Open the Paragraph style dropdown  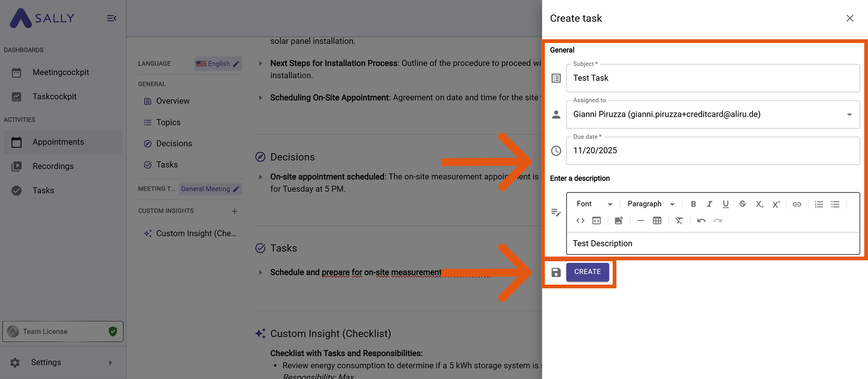coord(651,204)
